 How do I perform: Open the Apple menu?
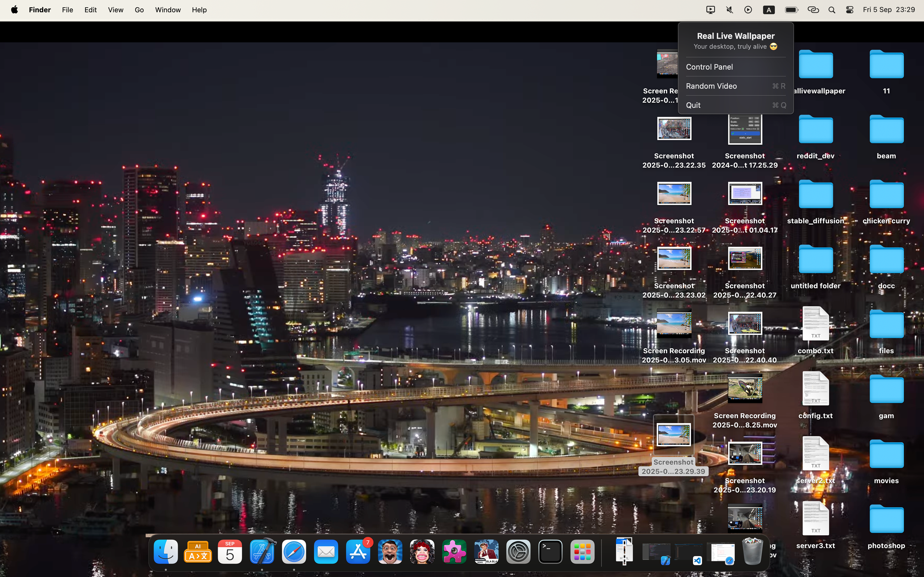tap(14, 10)
